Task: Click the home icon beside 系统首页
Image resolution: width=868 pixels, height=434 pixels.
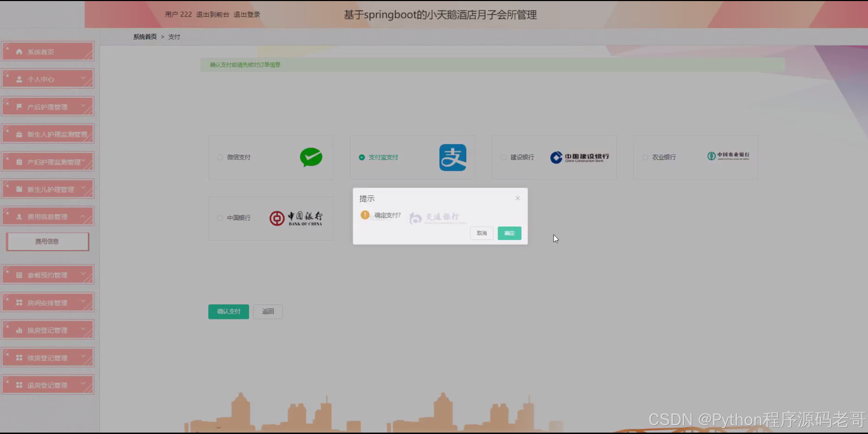Action: [19, 52]
